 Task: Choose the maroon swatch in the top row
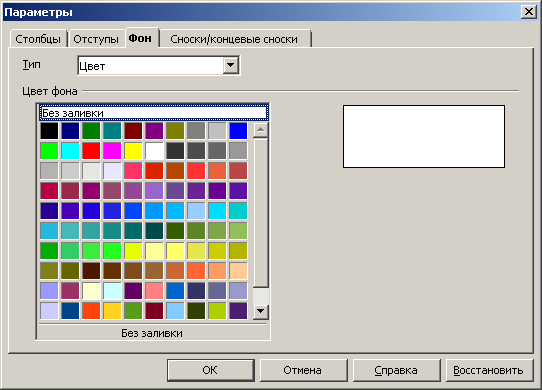(133, 131)
